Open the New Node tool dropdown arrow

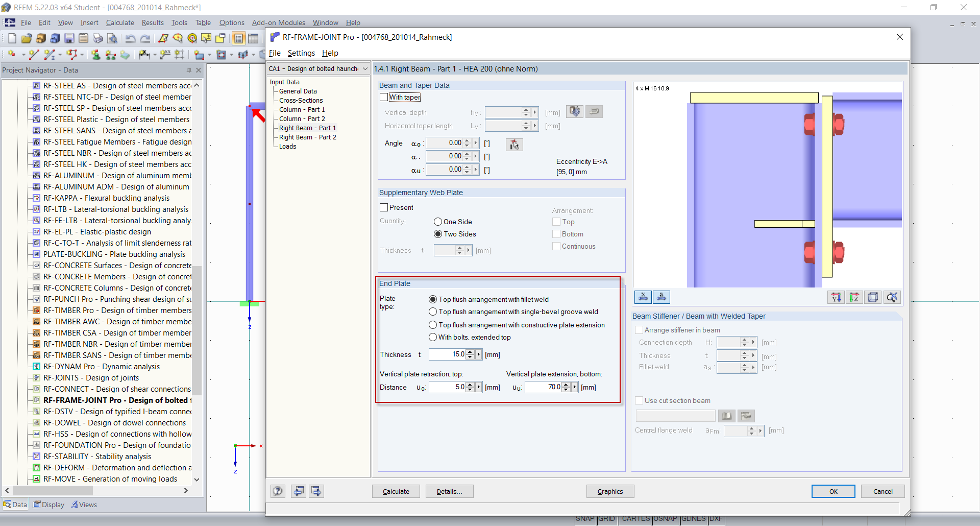[23, 55]
